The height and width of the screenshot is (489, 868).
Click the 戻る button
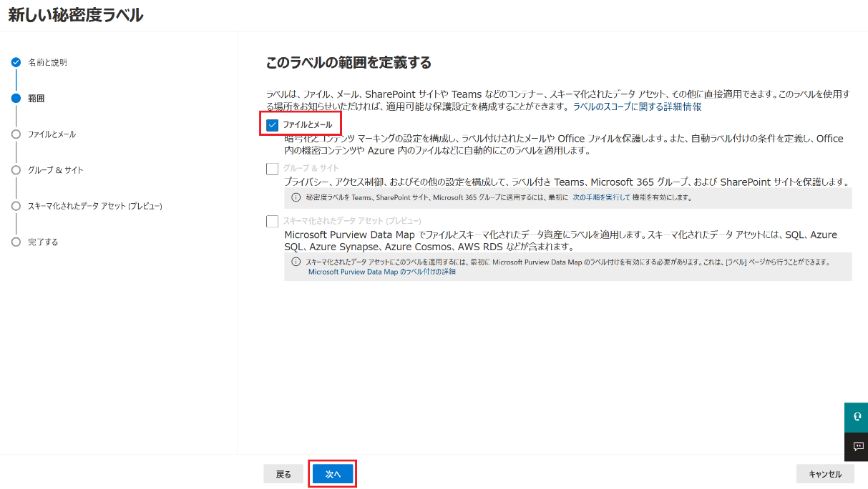pos(283,474)
